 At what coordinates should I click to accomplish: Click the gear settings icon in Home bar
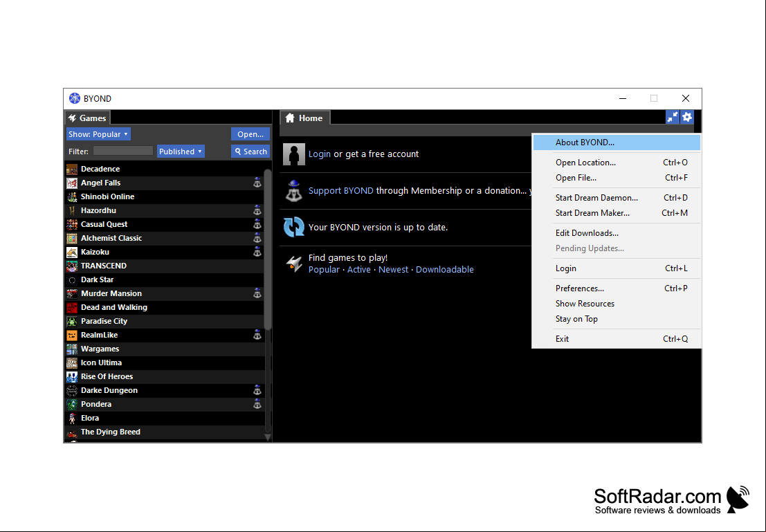687,117
